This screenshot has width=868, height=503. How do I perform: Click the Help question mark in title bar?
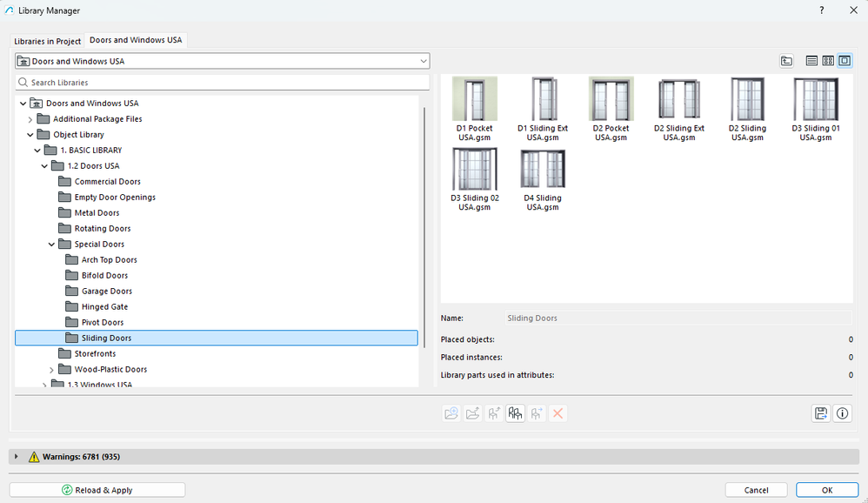click(x=822, y=10)
